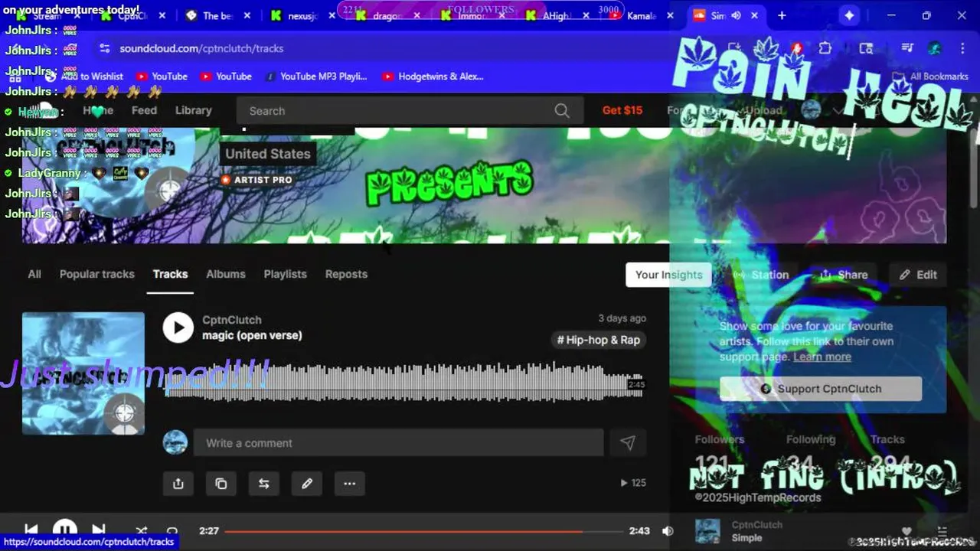980x551 pixels.
Task: Open the Library page
Action: pos(193,110)
